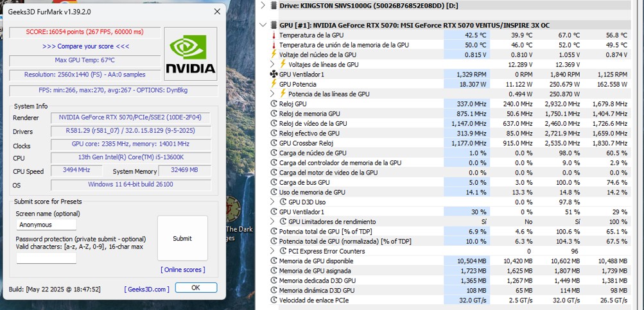Viewport: 644px width, 310px height.
Task: Select the Memoria dedicada D3D GPU row label
Action: (317, 281)
